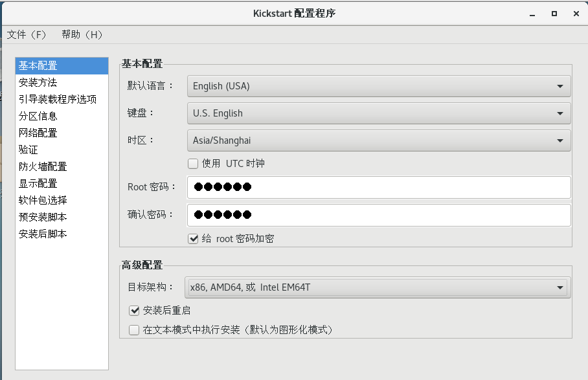Select 显示配置 in the sidebar
Screen dimensions: 588x380
click(62, 184)
